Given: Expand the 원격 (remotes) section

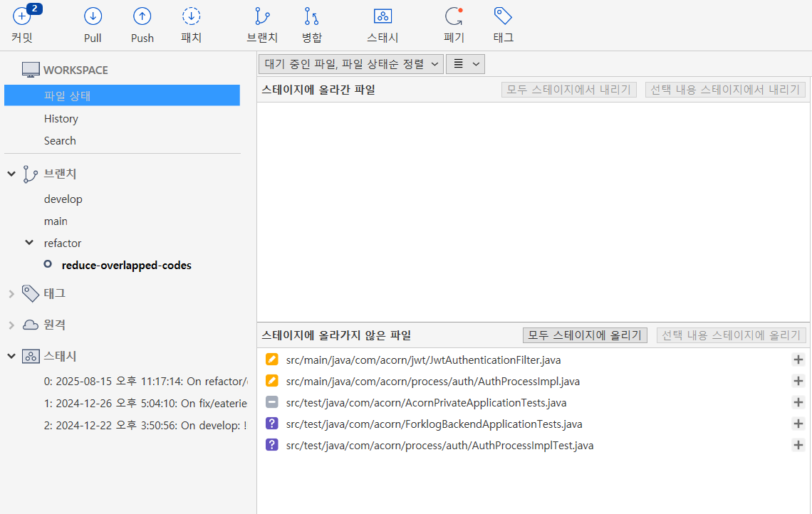Looking at the screenshot, I should click(x=11, y=325).
